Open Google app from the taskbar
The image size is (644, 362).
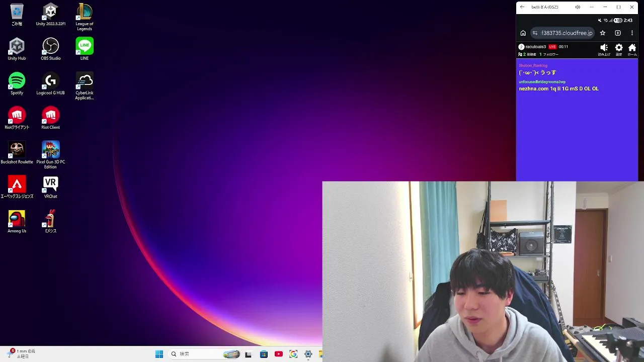293,354
